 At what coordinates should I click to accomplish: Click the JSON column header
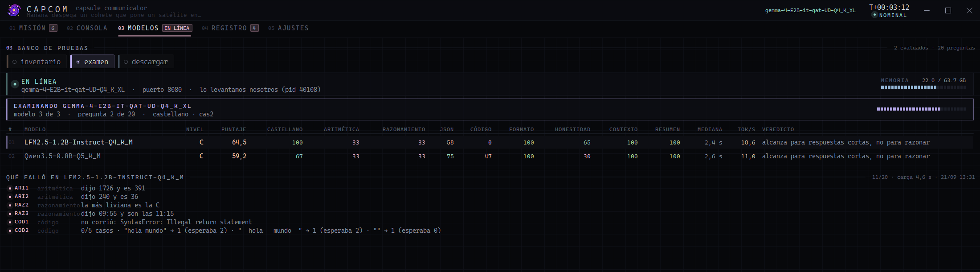[447, 129]
